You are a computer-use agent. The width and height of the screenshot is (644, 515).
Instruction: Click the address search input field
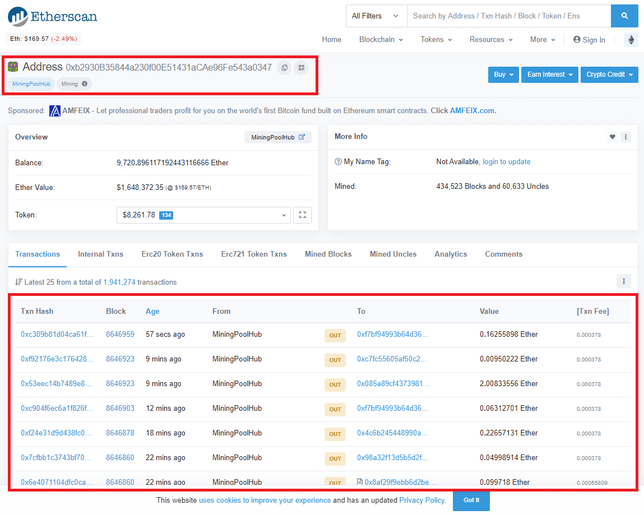coord(507,16)
